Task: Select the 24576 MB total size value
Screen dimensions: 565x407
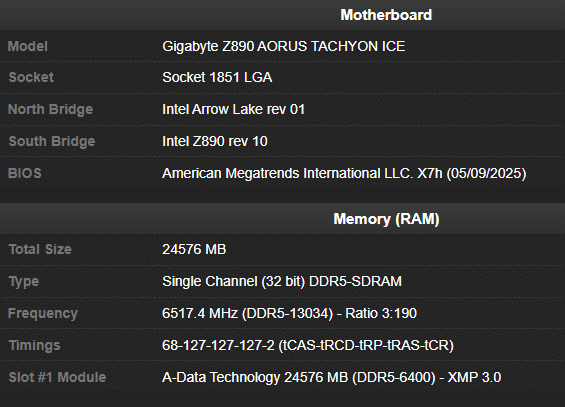Action: [194, 249]
